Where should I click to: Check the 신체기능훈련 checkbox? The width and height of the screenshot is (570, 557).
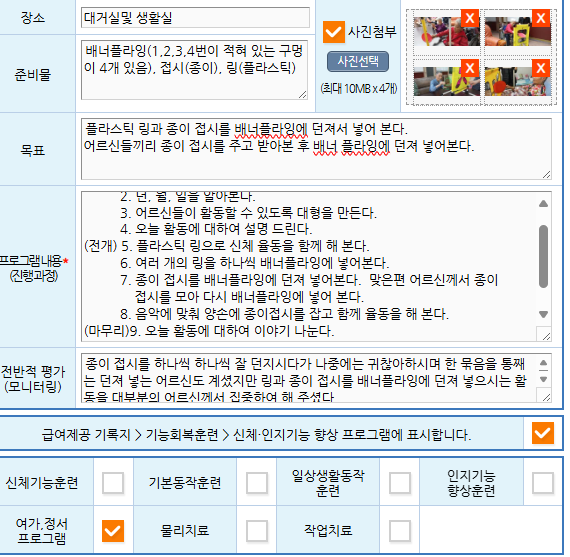tap(113, 482)
